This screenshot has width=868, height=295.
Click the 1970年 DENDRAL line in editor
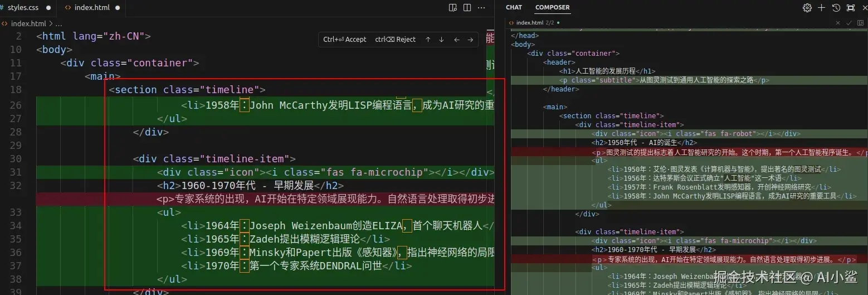[296, 266]
